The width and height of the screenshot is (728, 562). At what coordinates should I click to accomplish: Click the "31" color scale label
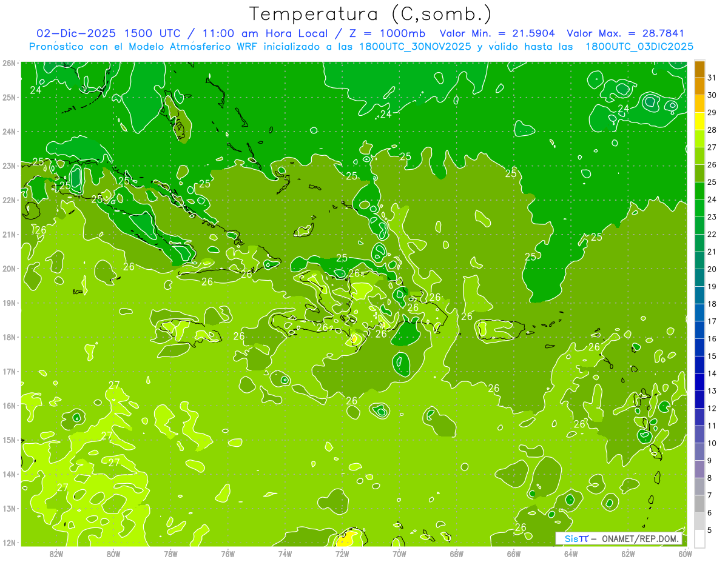[712, 78]
